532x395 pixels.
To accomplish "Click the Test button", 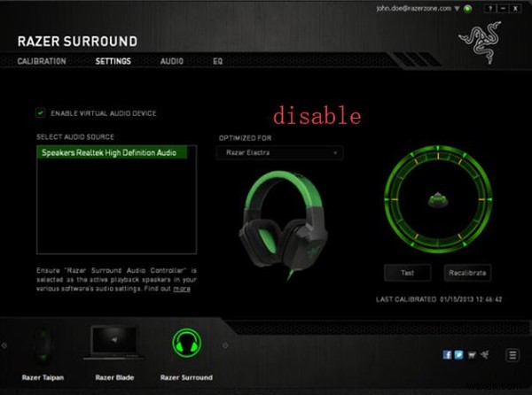I will click(x=408, y=273).
